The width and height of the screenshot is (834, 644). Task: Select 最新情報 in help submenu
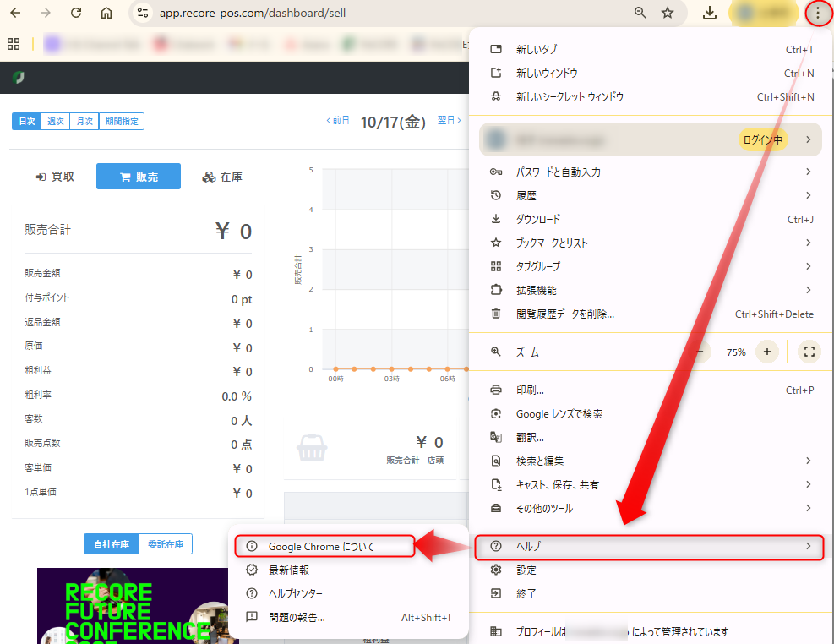348,570
